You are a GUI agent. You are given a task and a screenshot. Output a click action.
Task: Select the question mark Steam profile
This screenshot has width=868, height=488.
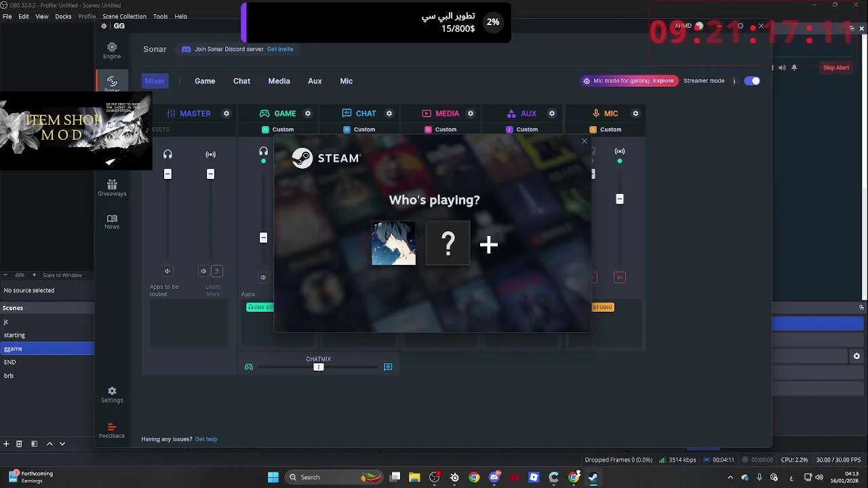pyautogui.click(x=448, y=243)
